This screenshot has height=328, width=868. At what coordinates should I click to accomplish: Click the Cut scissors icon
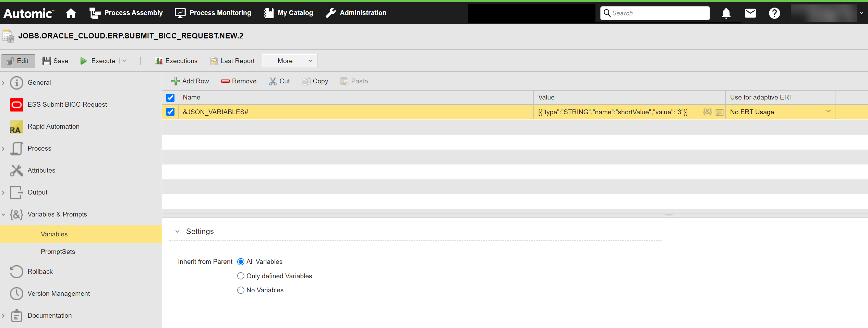coord(273,81)
